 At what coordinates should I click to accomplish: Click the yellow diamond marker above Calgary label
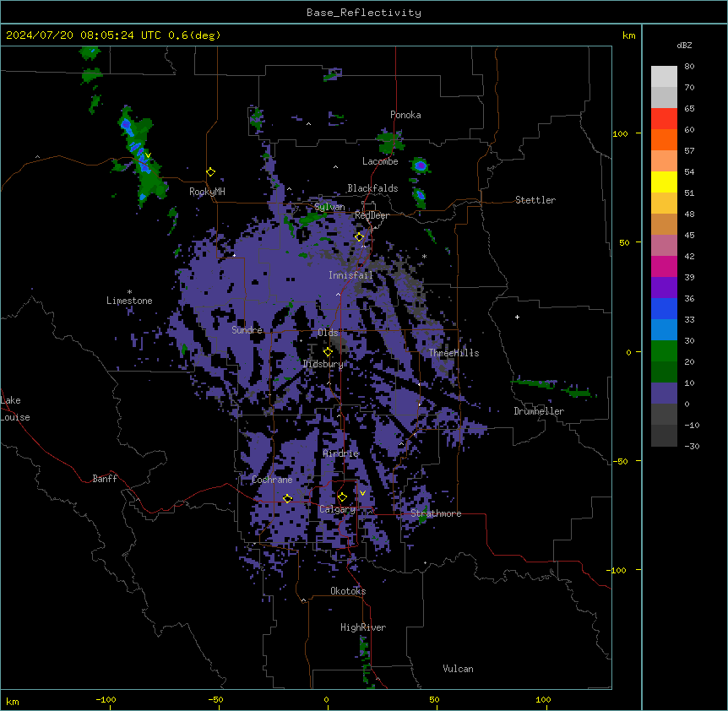click(342, 497)
